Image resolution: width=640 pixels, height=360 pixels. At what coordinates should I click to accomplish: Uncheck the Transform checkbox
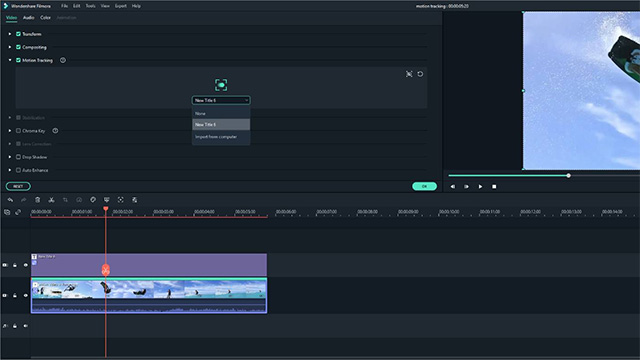(x=18, y=34)
